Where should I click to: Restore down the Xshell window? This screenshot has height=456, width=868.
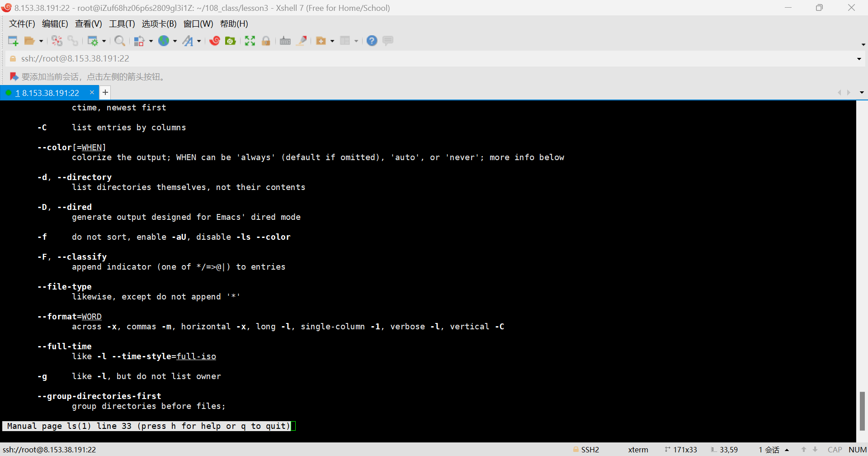click(819, 8)
